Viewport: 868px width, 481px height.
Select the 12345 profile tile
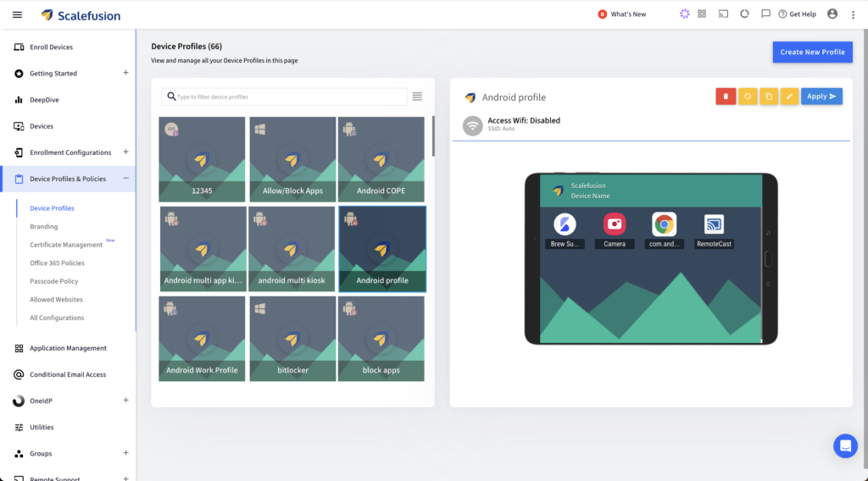pyautogui.click(x=202, y=159)
